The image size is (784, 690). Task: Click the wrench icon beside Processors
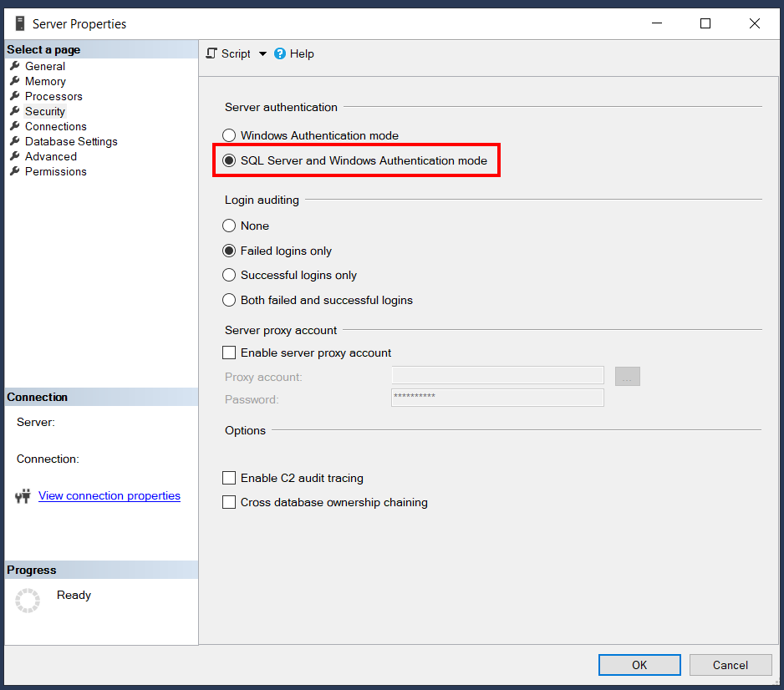coord(15,96)
